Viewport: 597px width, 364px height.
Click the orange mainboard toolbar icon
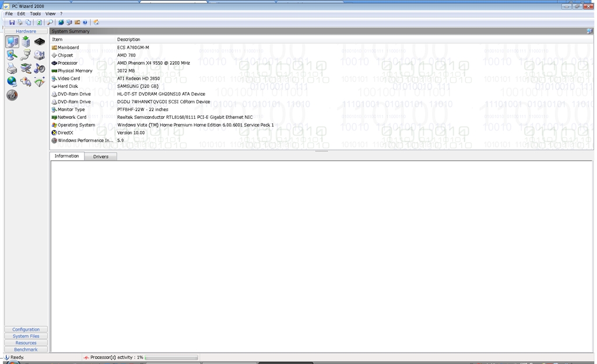(x=78, y=23)
